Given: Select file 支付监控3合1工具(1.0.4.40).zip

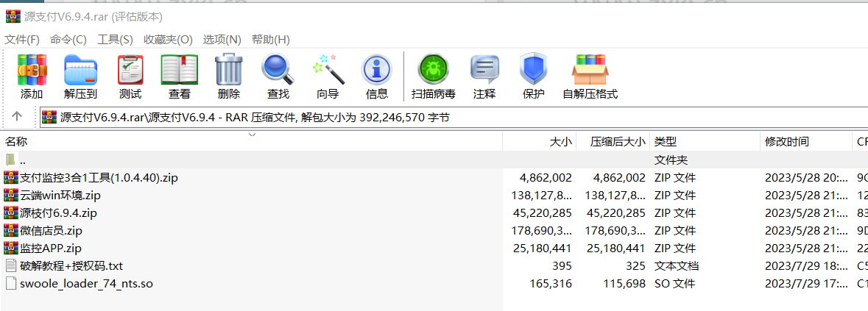Looking at the screenshot, I should (x=99, y=178).
